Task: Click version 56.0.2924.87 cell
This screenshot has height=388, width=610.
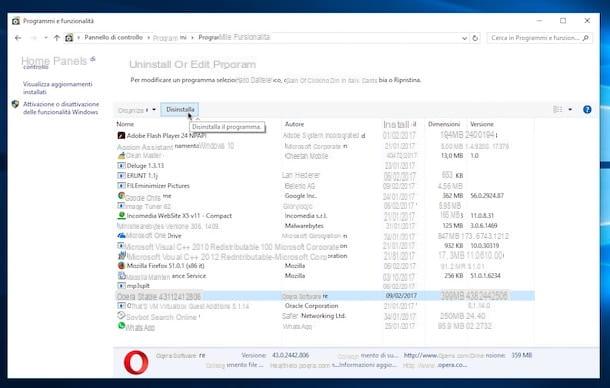Action: click(487, 196)
